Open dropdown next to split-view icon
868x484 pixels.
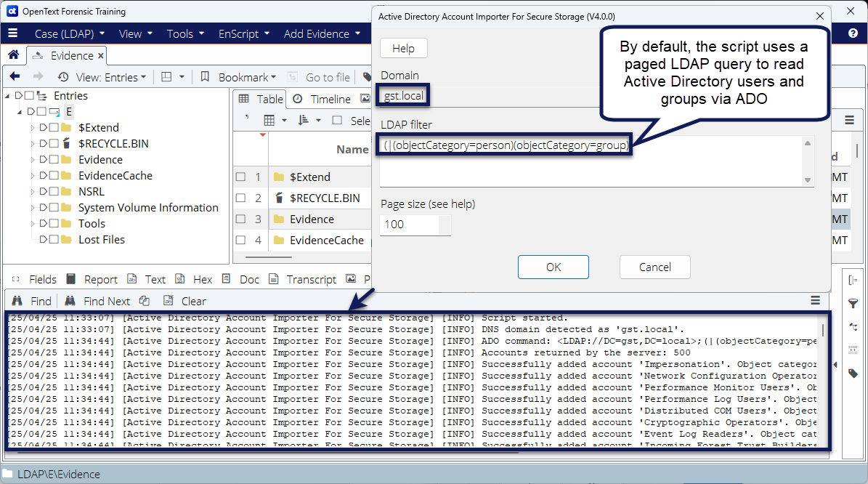click(x=182, y=77)
